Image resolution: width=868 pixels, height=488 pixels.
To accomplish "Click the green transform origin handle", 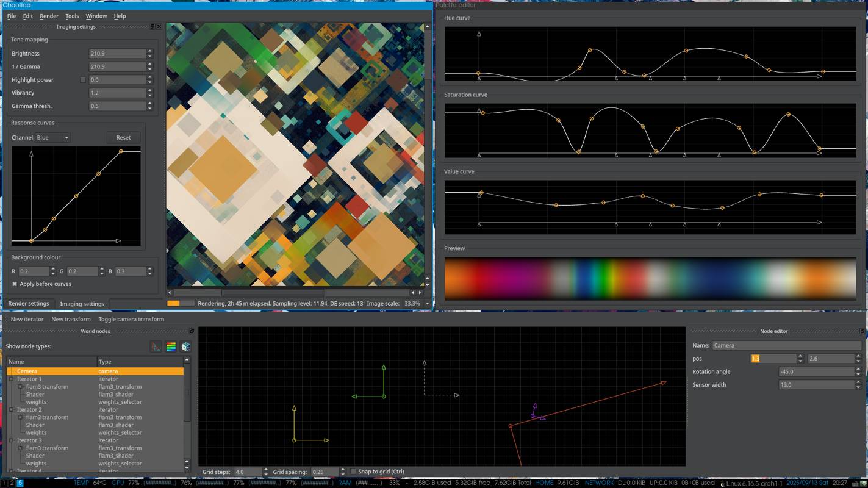I will click(384, 396).
